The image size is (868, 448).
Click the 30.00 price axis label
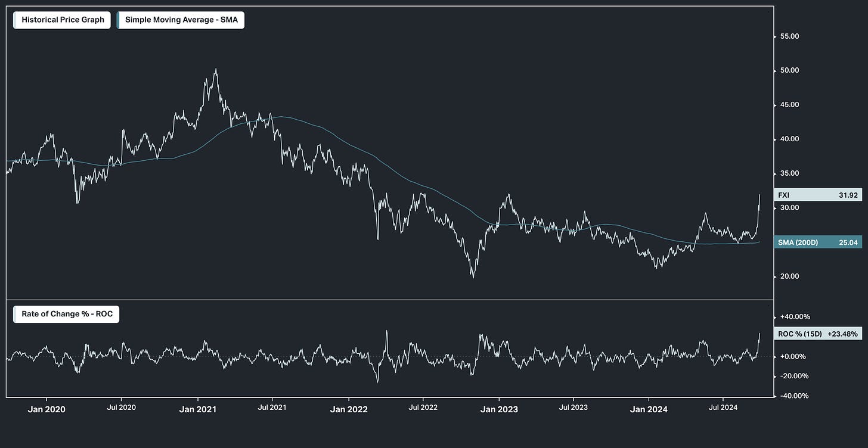pos(790,207)
